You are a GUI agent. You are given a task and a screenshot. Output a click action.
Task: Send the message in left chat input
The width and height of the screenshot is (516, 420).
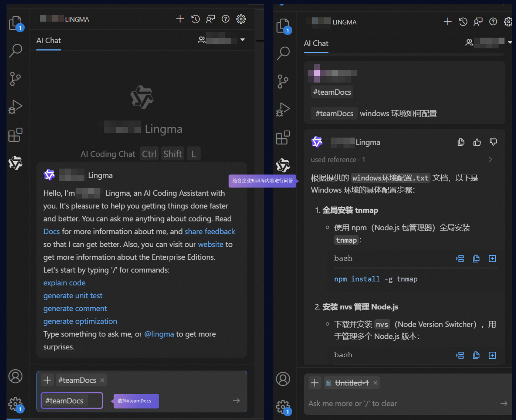click(237, 401)
